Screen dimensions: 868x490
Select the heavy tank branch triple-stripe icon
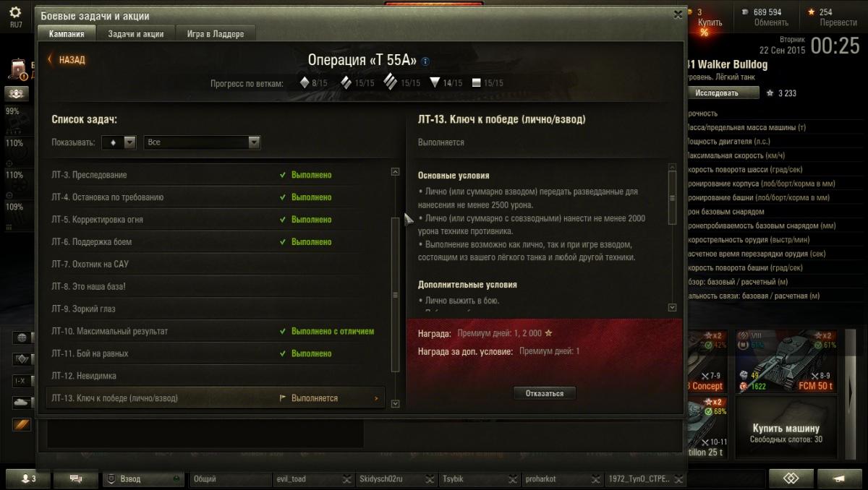(x=391, y=81)
